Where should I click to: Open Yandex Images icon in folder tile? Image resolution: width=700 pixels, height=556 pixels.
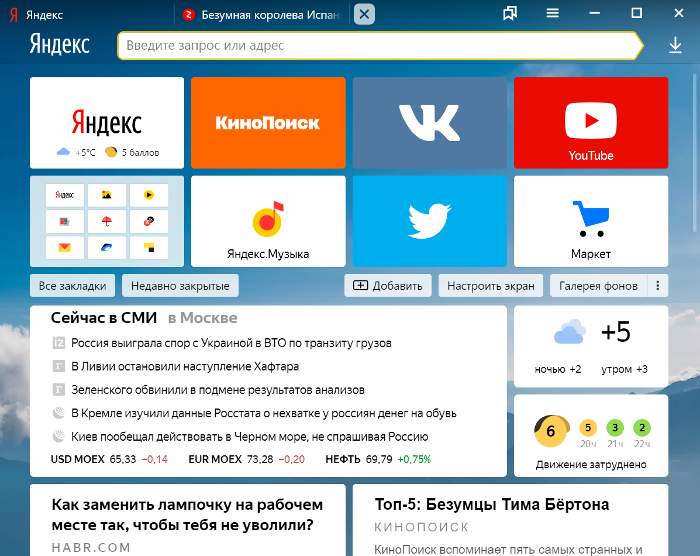pyautogui.click(x=107, y=195)
